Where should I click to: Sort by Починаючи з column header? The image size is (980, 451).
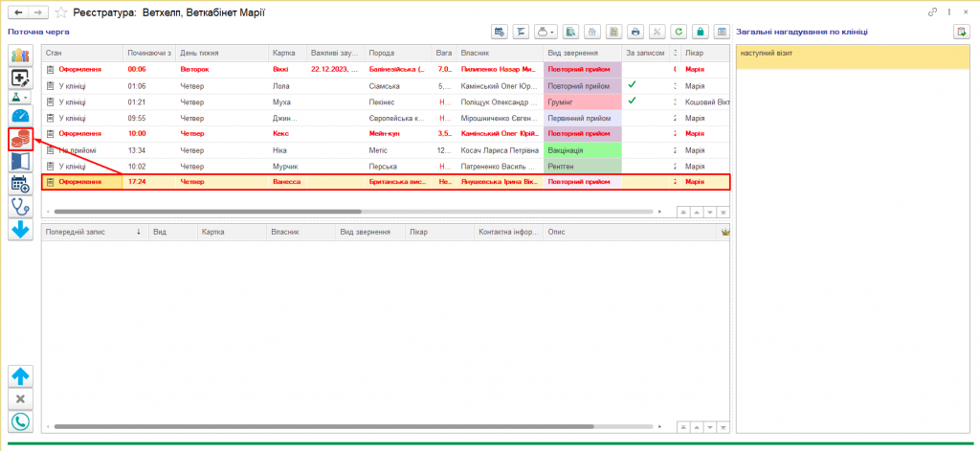click(148, 54)
